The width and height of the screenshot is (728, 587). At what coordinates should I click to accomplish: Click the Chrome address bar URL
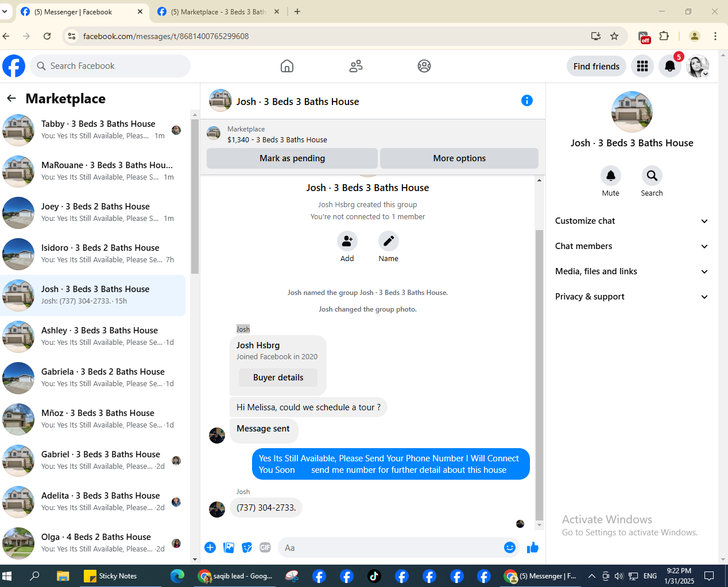point(166,36)
